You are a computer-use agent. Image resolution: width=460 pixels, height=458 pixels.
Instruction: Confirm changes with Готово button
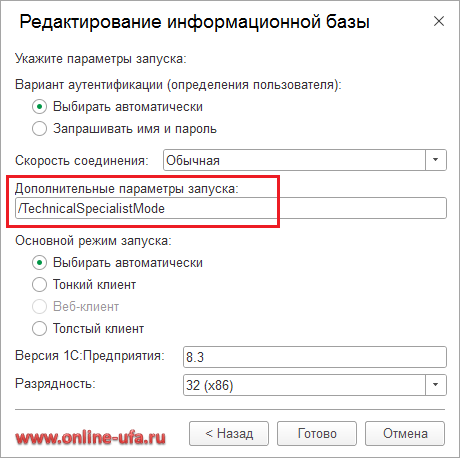click(x=317, y=433)
